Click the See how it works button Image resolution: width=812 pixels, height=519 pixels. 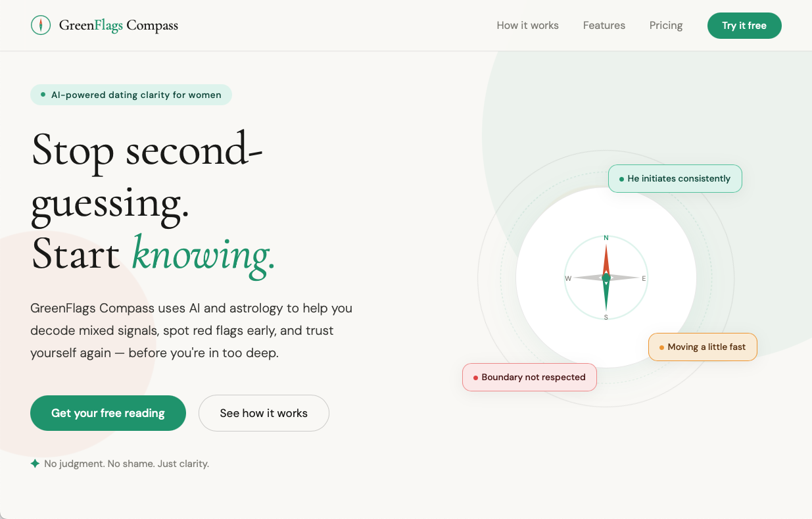264,413
